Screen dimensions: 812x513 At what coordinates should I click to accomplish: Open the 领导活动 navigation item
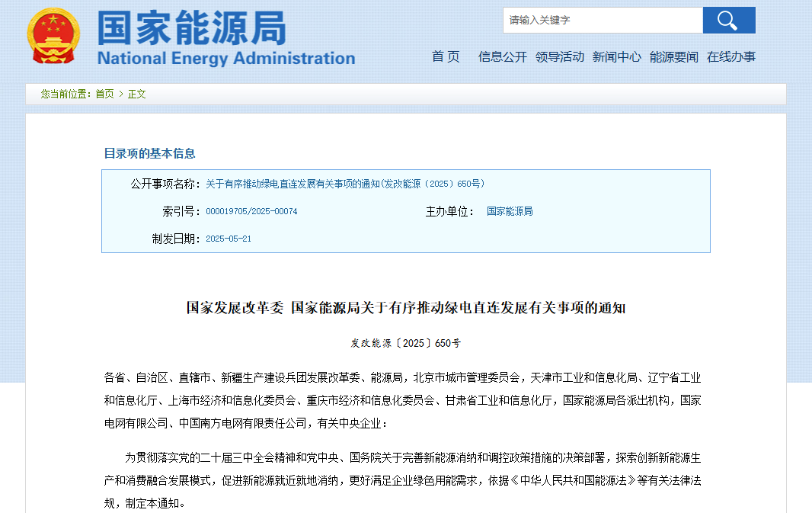point(559,56)
